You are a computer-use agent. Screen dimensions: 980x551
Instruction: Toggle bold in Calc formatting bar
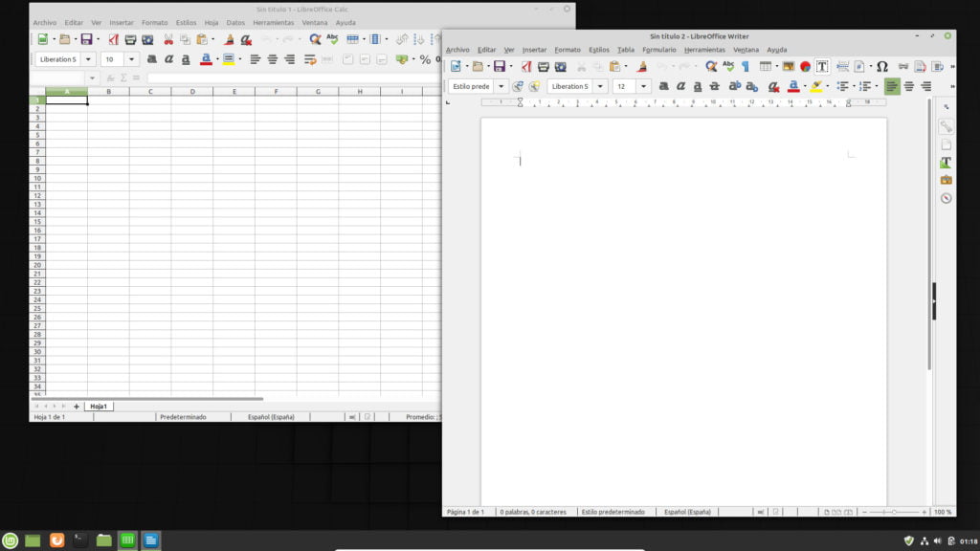pos(151,59)
